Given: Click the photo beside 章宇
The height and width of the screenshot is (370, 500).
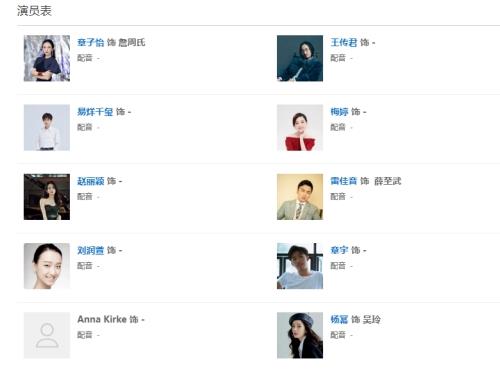Looking at the screenshot, I should 300,266.
